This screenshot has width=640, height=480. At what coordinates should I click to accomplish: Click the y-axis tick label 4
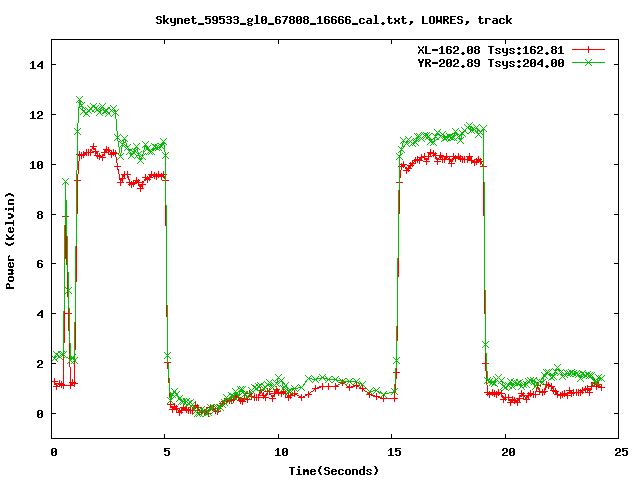pyautogui.click(x=40, y=314)
